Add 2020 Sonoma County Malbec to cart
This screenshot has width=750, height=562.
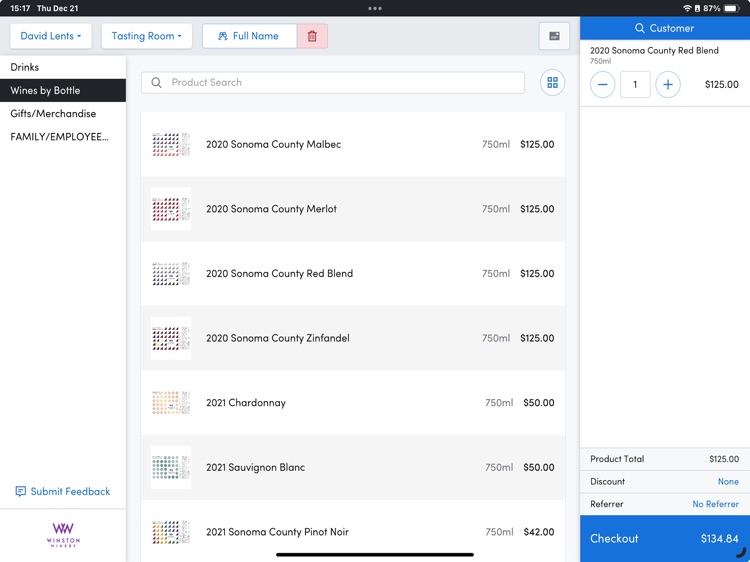point(353,144)
